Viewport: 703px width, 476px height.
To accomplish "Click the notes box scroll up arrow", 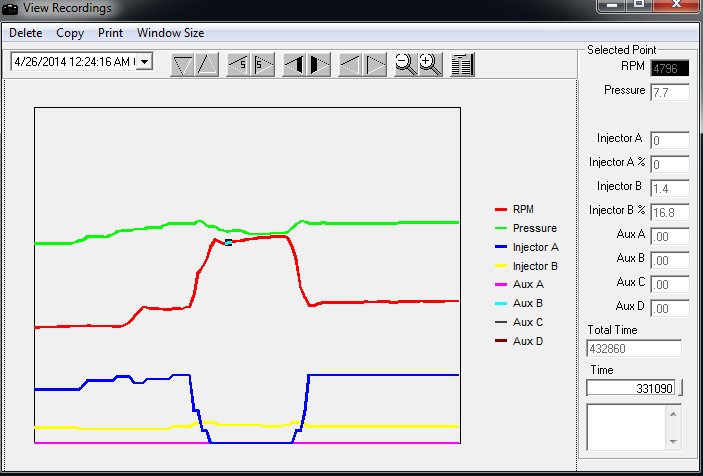I will pyautogui.click(x=673, y=414).
